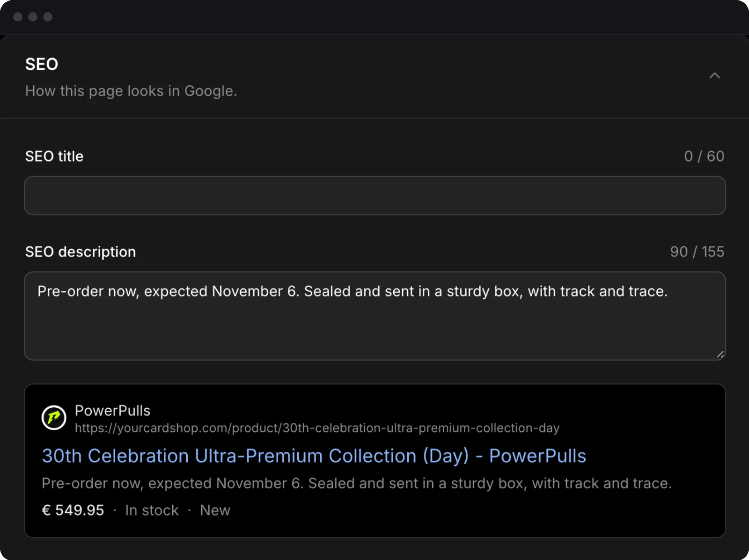Click the SEO description label
This screenshot has width=749, height=560.
click(81, 252)
